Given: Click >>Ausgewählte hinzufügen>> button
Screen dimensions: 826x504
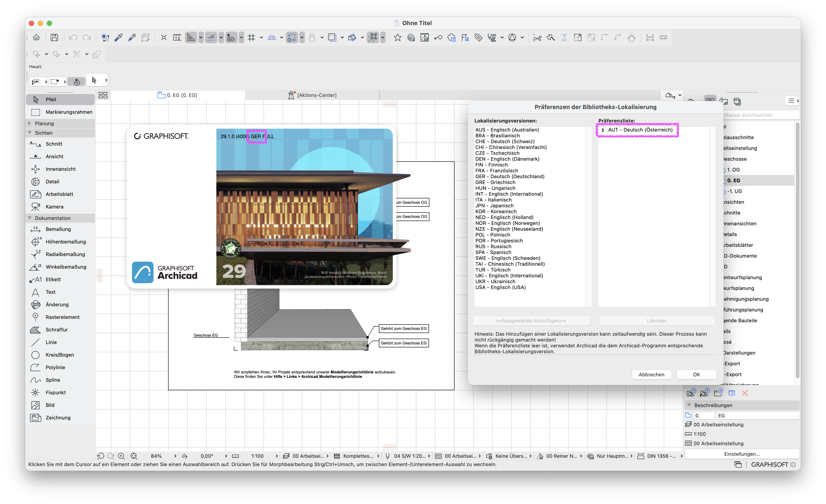Looking at the screenshot, I should [x=531, y=321].
